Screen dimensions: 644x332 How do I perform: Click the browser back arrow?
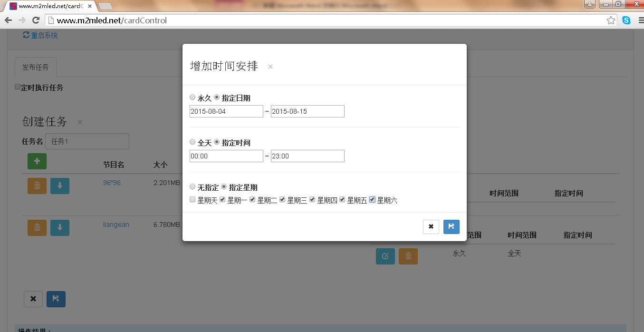click(x=8, y=20)
